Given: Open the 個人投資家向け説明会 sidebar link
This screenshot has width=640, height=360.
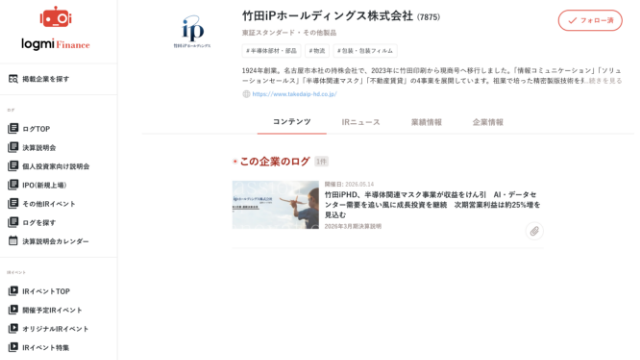Looking at the screenshot, I should coord(56,167).
